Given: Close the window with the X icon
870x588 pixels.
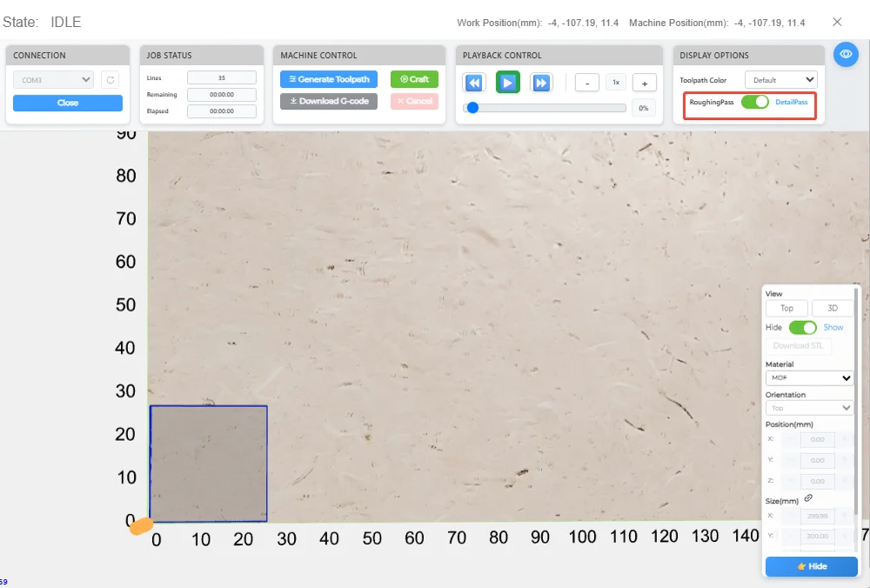Looking at the screenshot, I should pyautogui.click(x=837, y=22).
